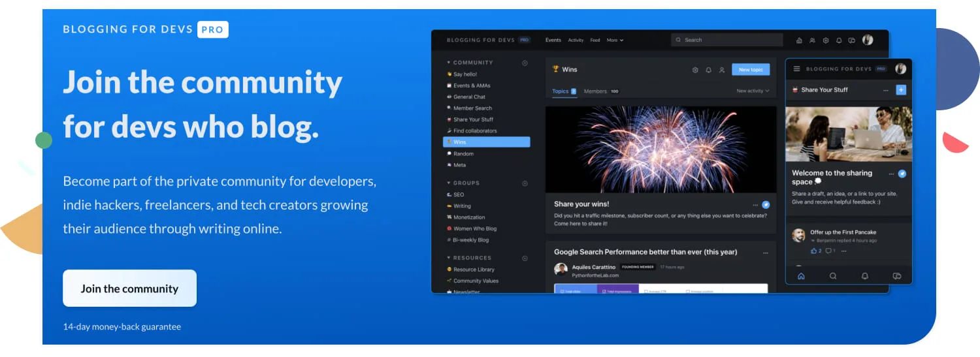Open the members icon in desktop top bar
This screenshot has height=357, width=980.
pos(812,40)
